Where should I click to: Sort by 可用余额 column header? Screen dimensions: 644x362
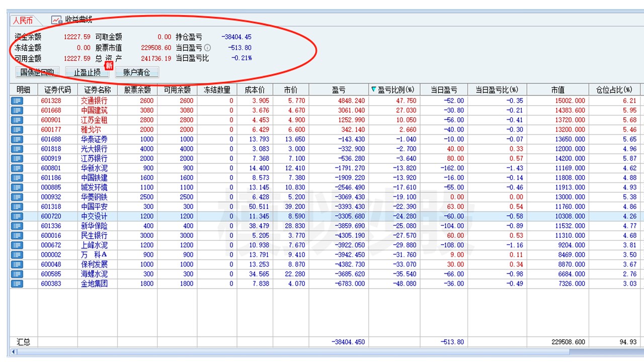pos(177,90)
